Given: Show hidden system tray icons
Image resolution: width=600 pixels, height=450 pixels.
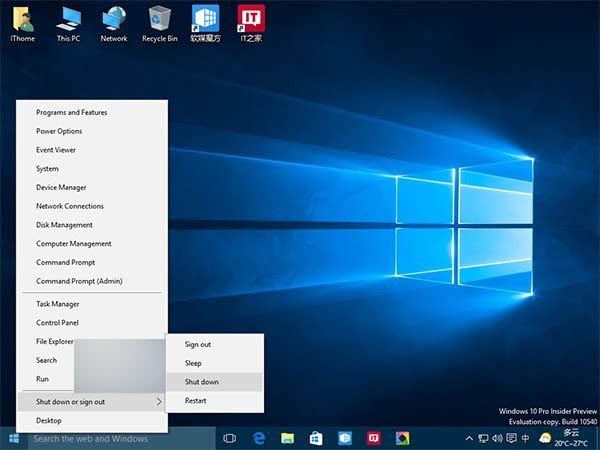Looking at the screenshot, I should pyautogui.click(x=469, y=438).
